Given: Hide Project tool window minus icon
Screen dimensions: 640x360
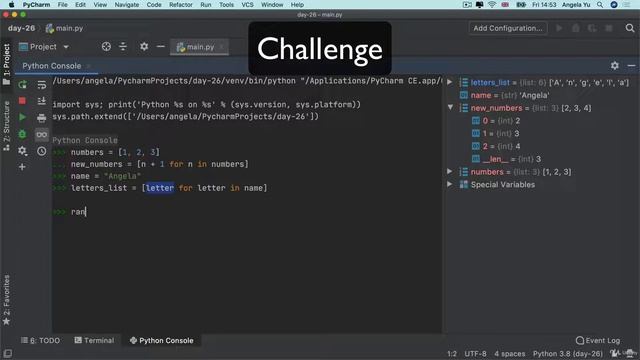Looking at the screenshot, I should [161, 47].
